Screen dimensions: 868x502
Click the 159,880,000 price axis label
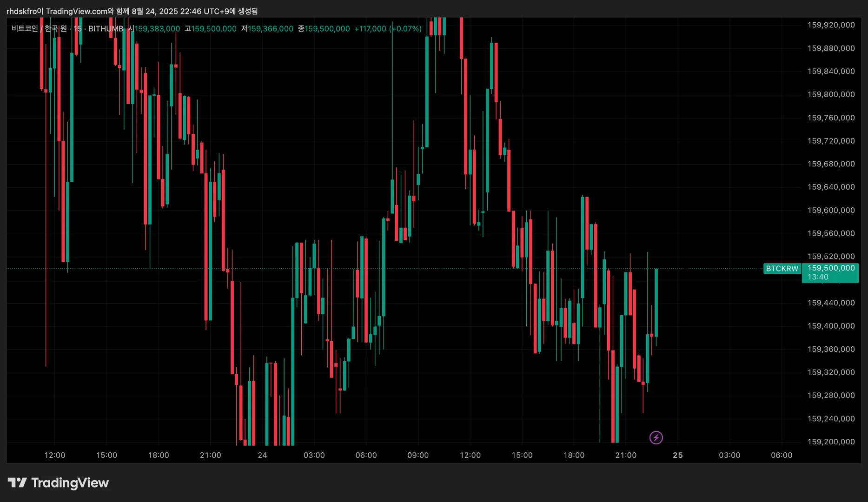tap(831, 48)
